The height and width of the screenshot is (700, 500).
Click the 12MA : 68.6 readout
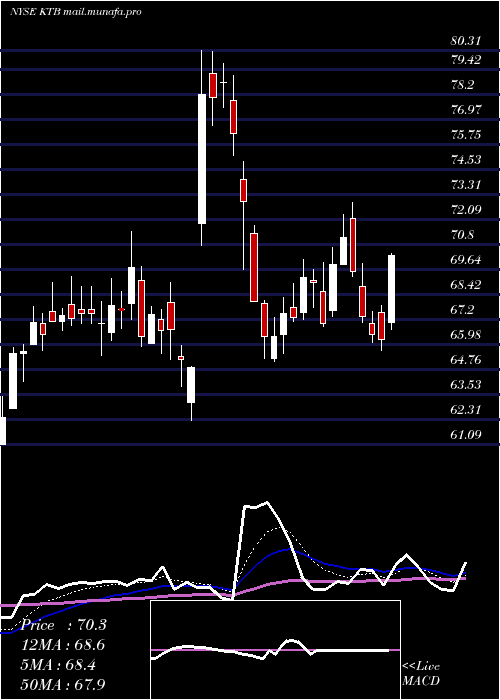pyautogui.click(x=64, y=645)
